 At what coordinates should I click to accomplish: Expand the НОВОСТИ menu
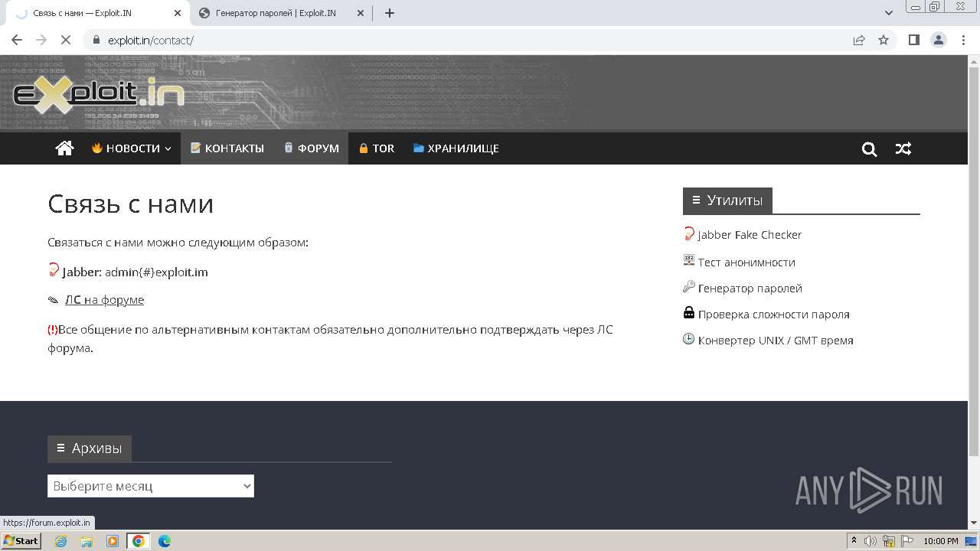pyautogui.click(x=131, y=148)
